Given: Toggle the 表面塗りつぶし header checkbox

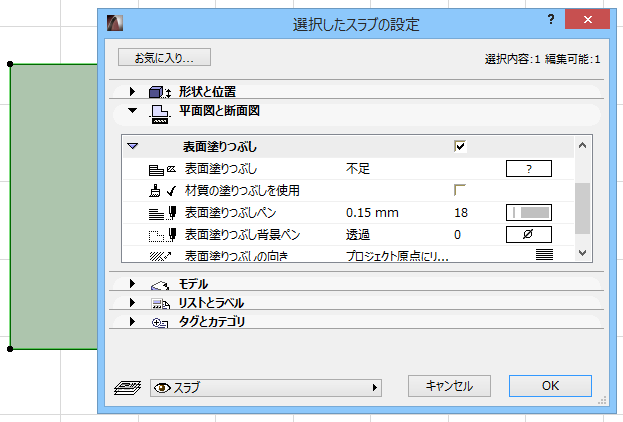Looking at the screenshot, I should (x=460, y=146).
